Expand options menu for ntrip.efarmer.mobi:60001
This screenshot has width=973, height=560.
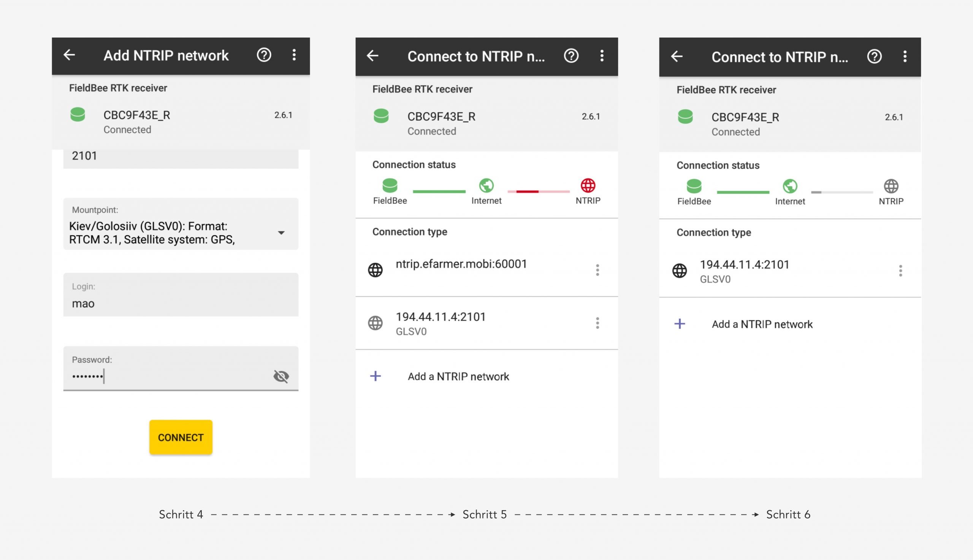coord(597,270)
